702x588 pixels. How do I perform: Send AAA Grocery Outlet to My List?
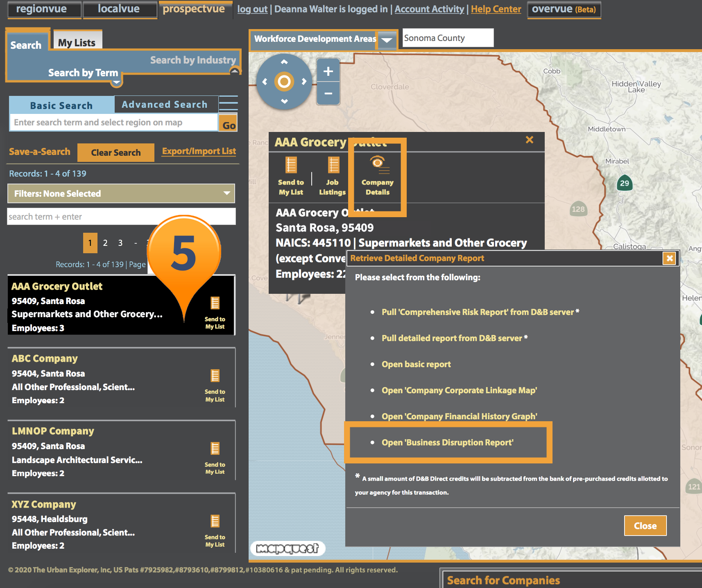(215, 313)
